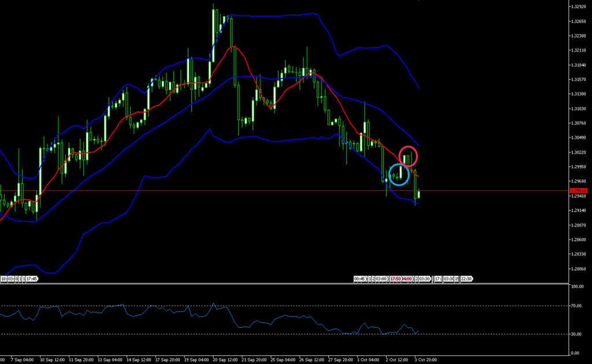
Task: Click the 27 Sep 20:00 time axis label
Action: 341,360
